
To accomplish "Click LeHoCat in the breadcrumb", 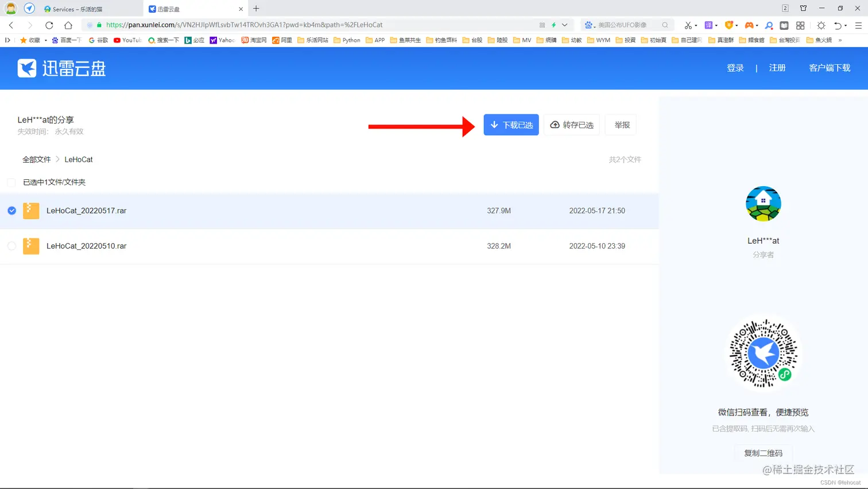I will pos(79,160).
